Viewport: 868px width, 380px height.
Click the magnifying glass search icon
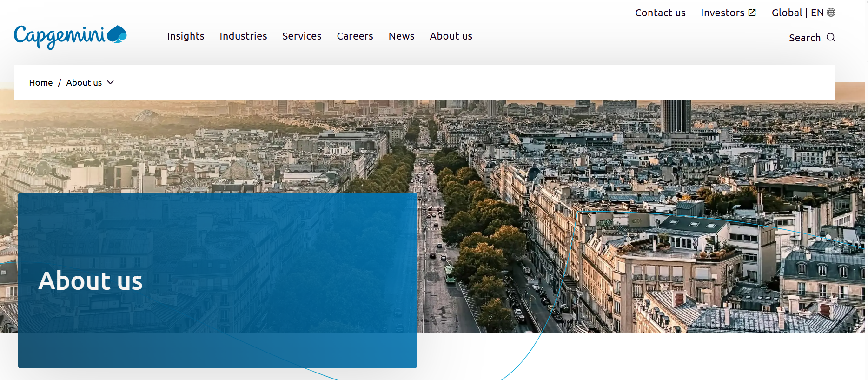point(831,38)
